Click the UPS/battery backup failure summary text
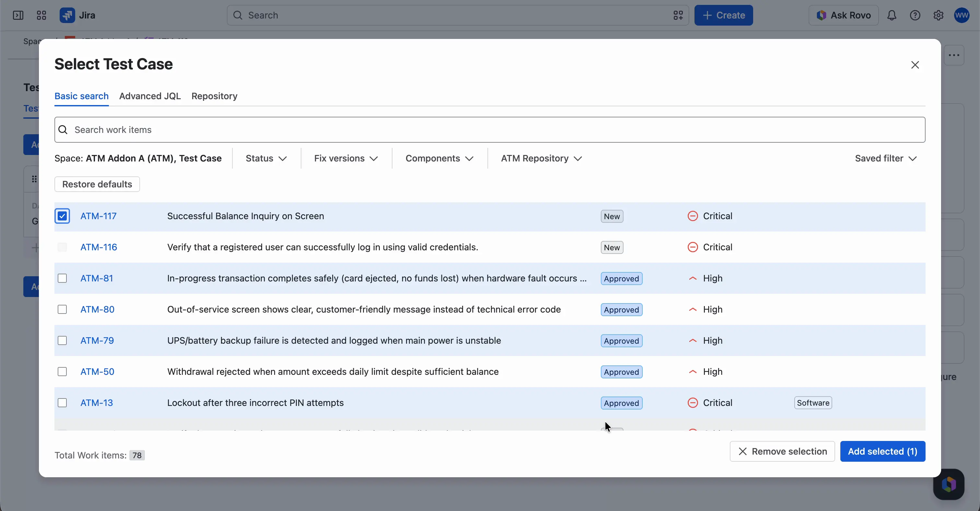Viewport: 980px width, 511px height. [x=334, y=340]
